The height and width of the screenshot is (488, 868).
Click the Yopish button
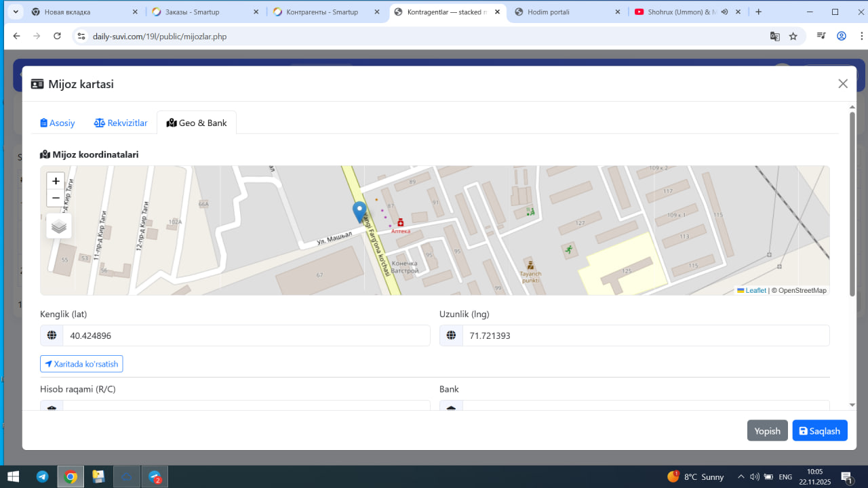(x=767, y=431)
